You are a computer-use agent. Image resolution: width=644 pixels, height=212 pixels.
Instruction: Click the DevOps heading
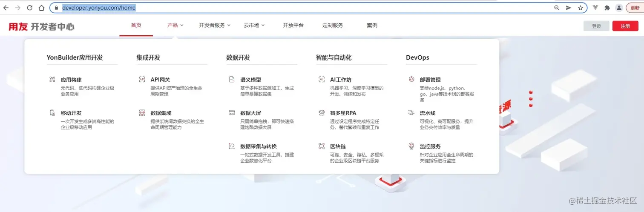coord(417,57)
